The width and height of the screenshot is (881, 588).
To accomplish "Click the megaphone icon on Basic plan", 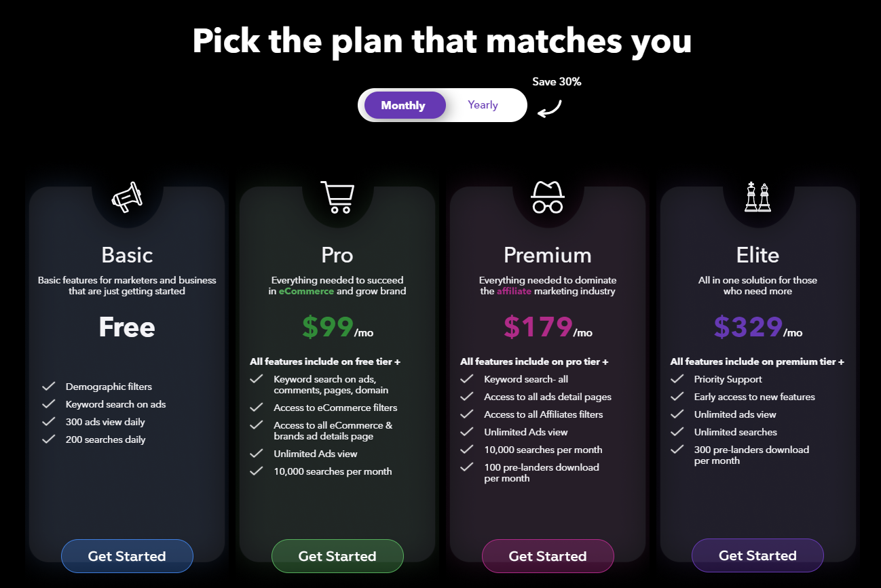I will (127, 197).
